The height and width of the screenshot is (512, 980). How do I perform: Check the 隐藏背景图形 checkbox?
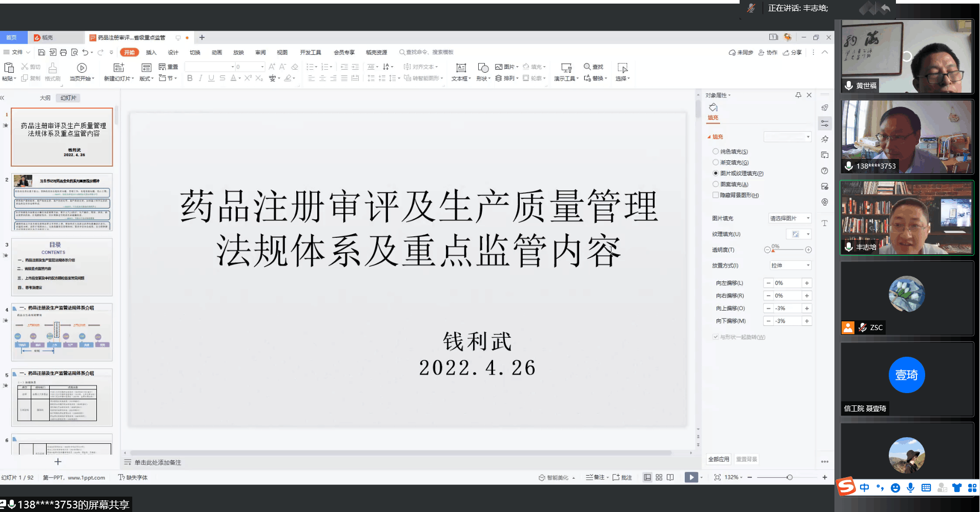coord(716,195)
